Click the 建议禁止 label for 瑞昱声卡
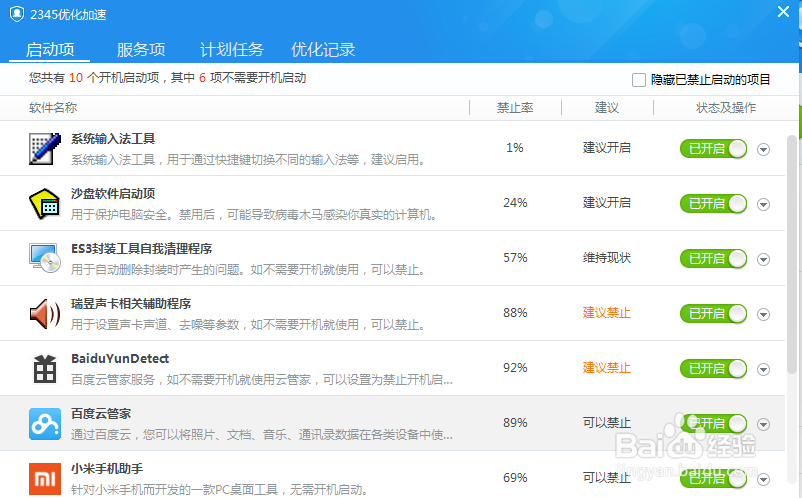The width and height of the screenshot is (802, 498). click(607, 313)
